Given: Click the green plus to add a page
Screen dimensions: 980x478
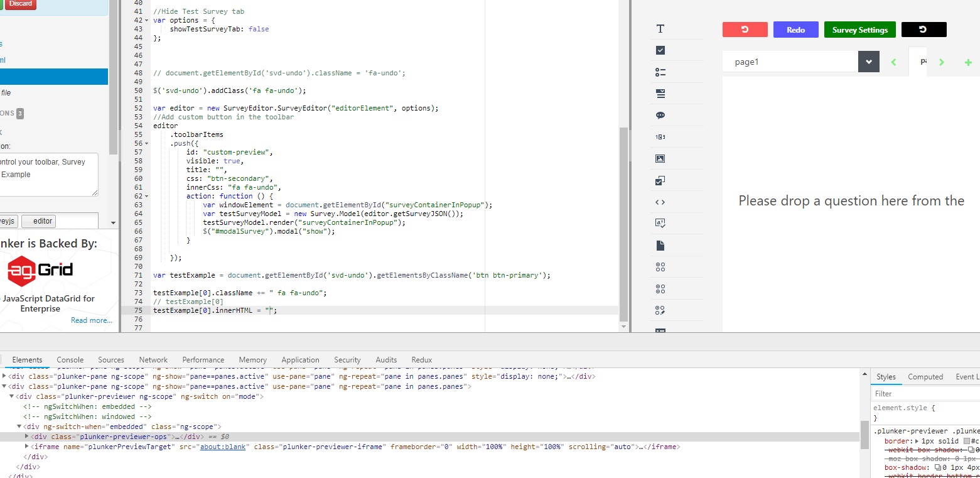Looking at the screenshot, I should tap(967, 62).
